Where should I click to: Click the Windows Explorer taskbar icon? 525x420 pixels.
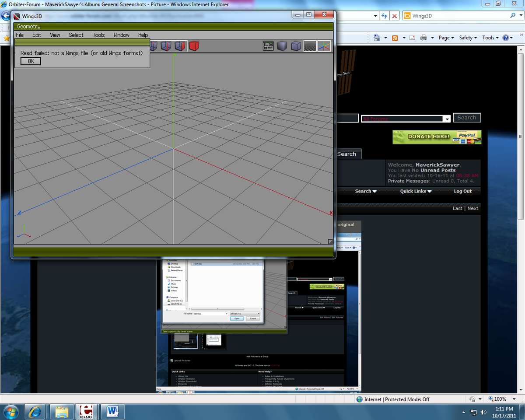(62, 412)
